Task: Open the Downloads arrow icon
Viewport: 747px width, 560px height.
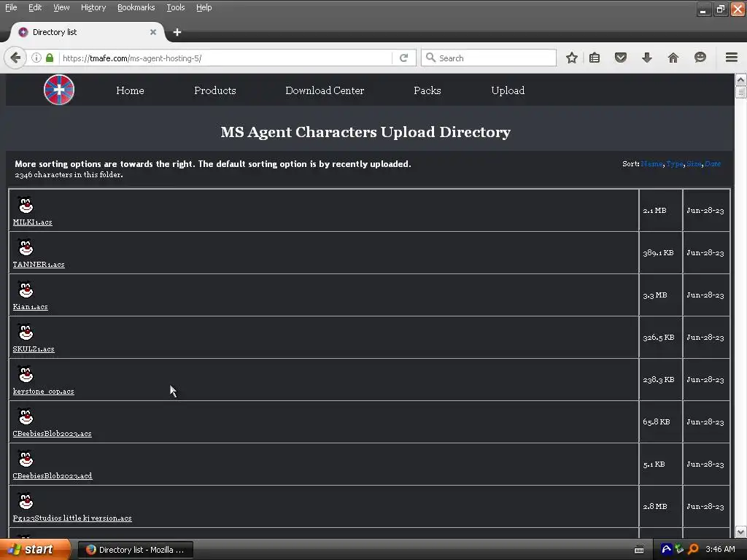Action: pos(647,58)
